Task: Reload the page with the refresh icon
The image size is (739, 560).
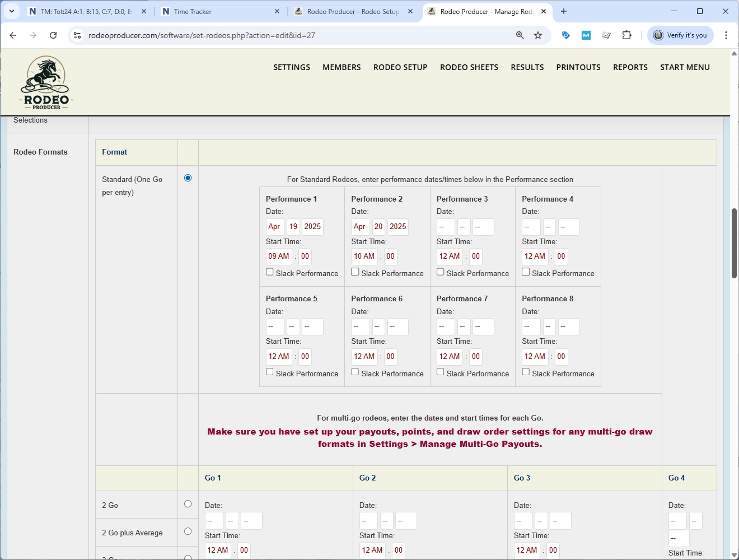Action: tap(53, 35)
